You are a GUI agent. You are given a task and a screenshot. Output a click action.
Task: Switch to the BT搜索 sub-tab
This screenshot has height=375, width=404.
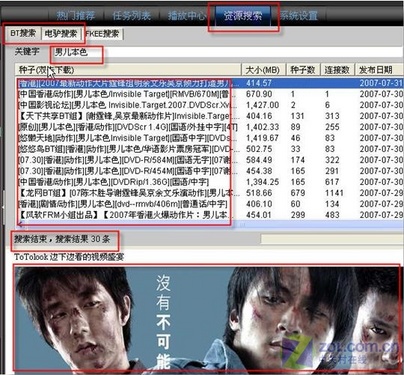[x=23, y=33]
